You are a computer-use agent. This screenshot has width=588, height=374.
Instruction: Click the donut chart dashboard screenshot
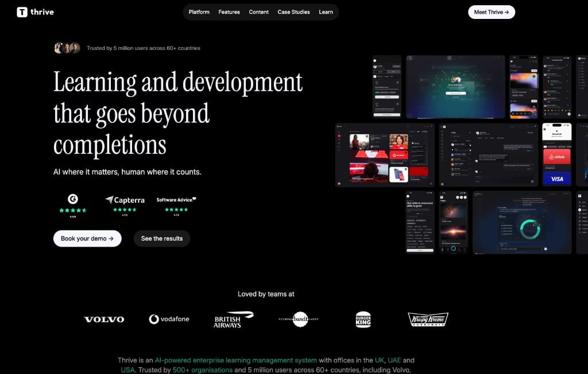(522, 223)
